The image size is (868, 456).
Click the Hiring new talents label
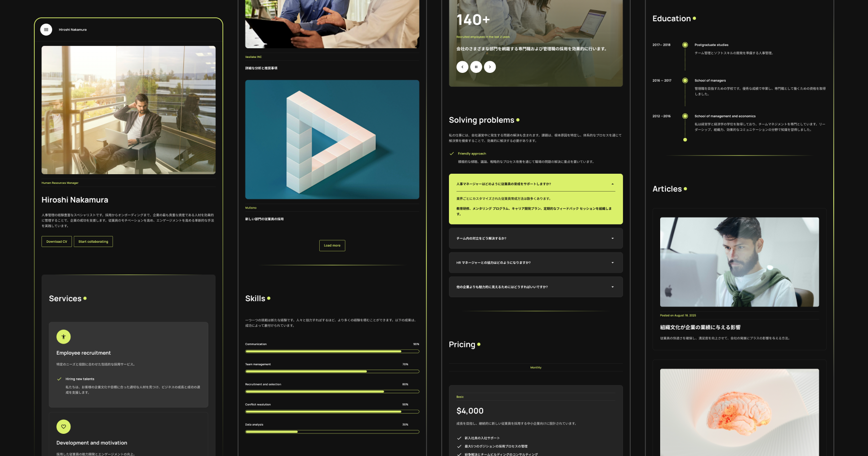(80, 379)
